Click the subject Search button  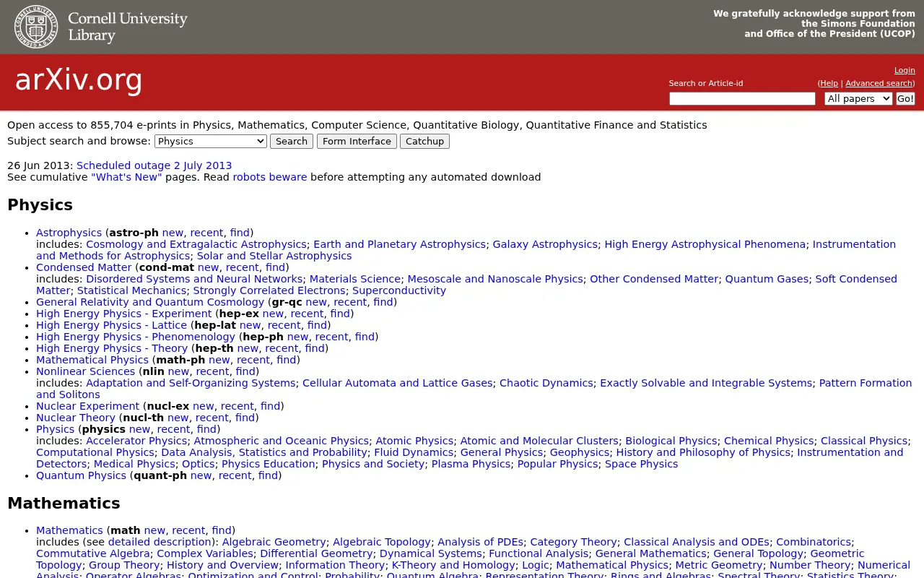[x=292, y=141]
